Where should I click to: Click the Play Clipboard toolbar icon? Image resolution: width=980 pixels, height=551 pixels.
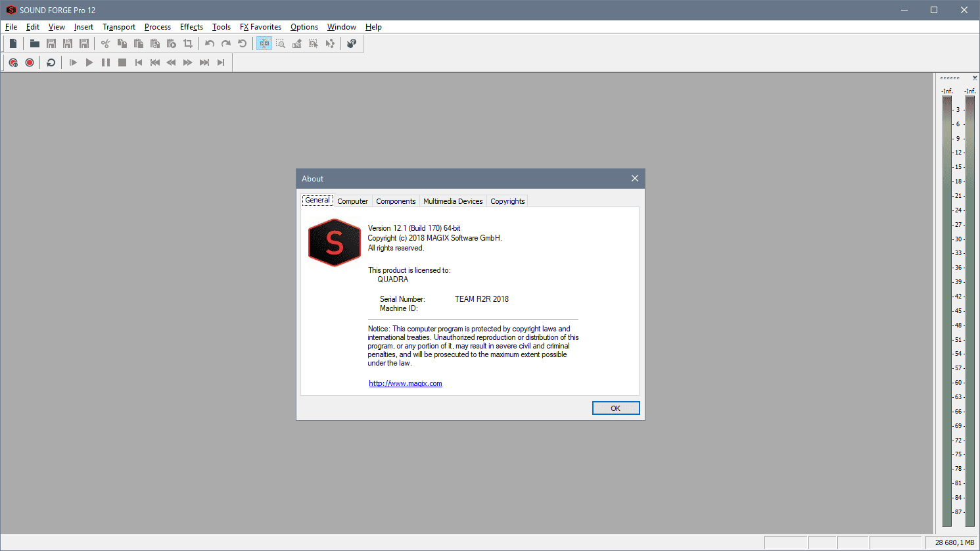pos(172,43)
